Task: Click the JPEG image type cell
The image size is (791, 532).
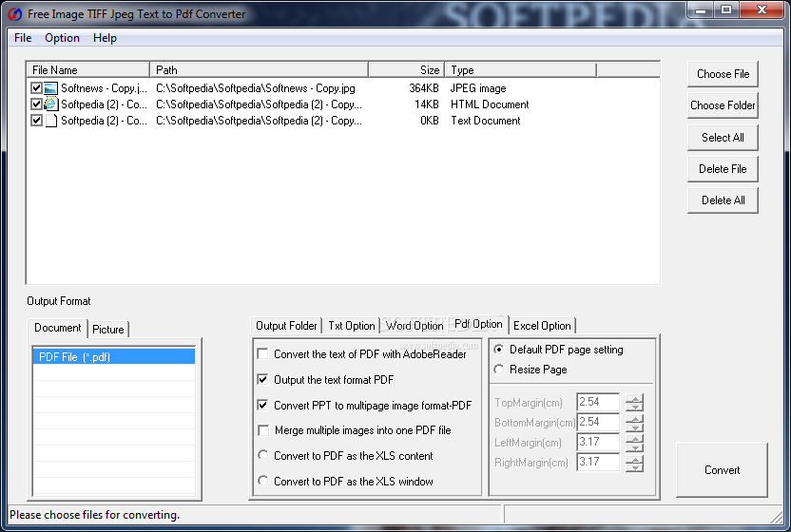Action: pos(478,88)
